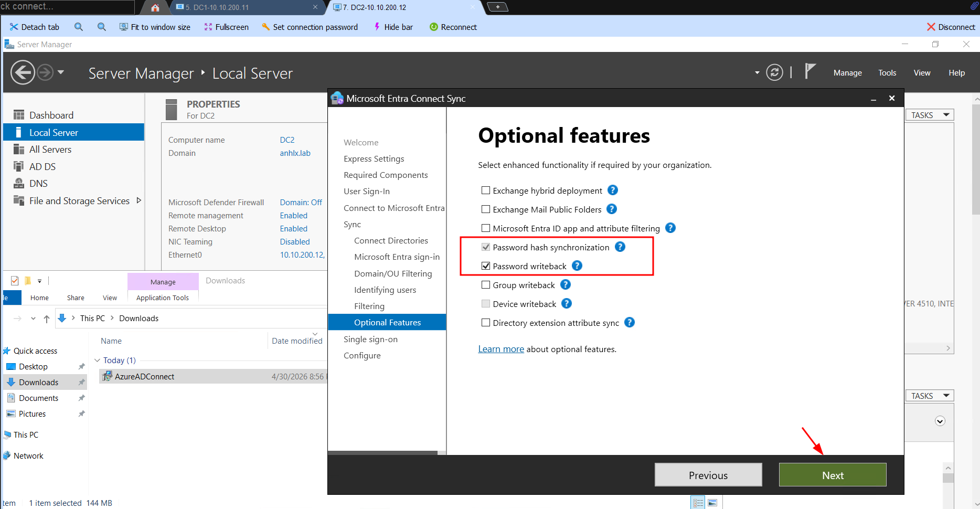Enable Exchange hybrid deployment checkbox

(486, 190)
